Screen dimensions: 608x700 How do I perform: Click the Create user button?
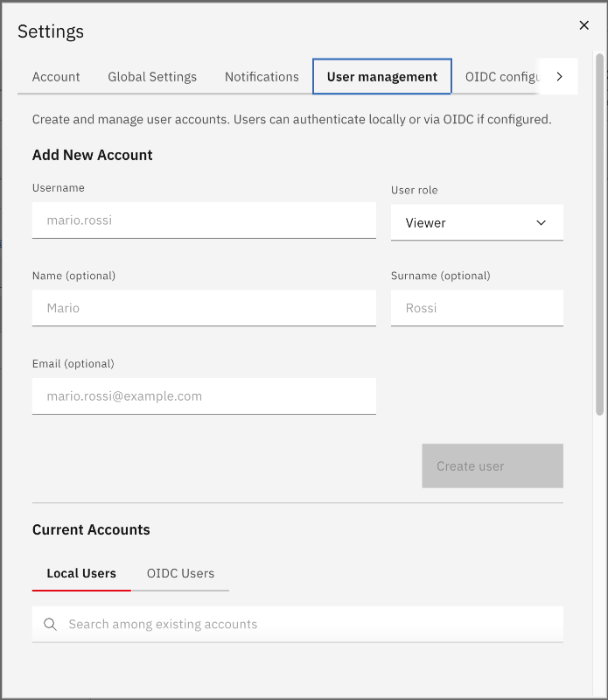click(493, 466)
